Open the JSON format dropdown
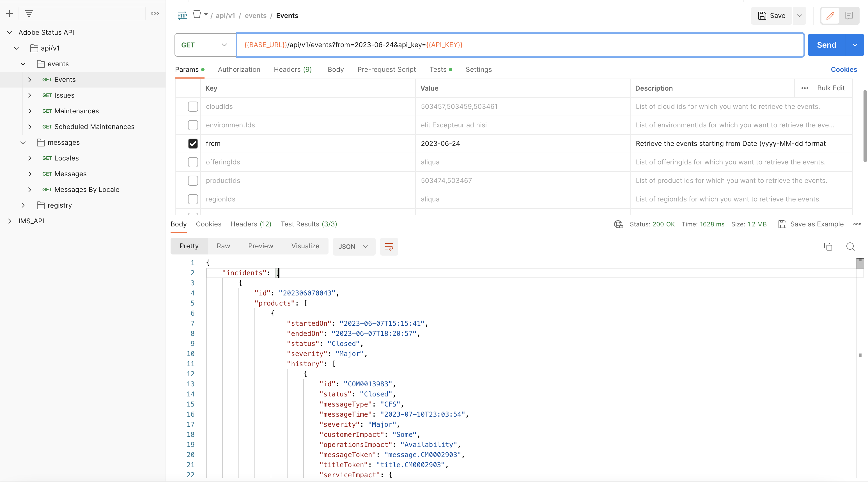Screen dimensions: 868x482 pos(354,246)
